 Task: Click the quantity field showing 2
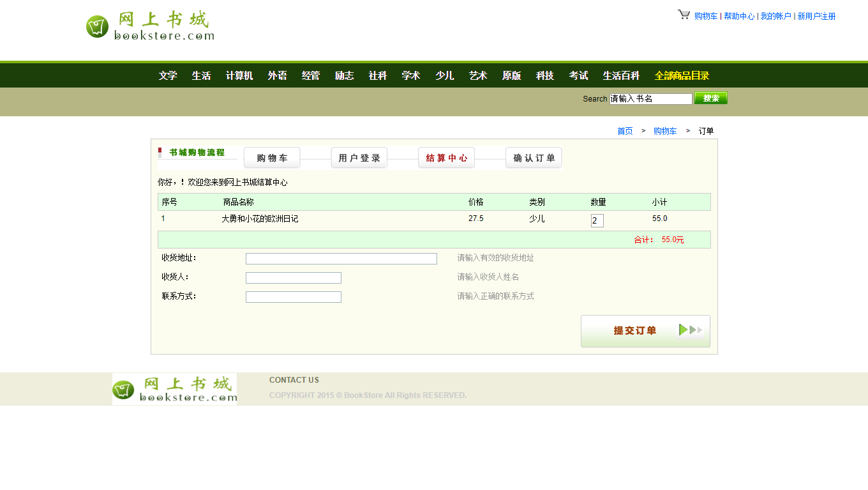[597, 221]
